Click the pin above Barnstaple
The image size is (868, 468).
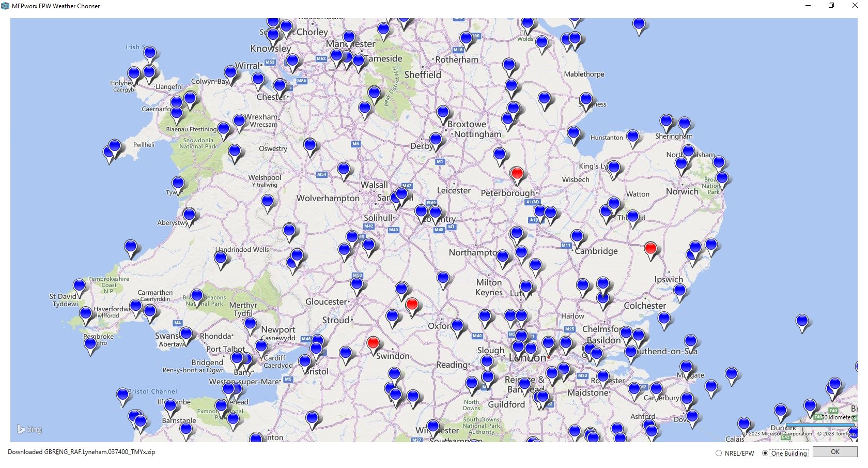tap(171, 408)
